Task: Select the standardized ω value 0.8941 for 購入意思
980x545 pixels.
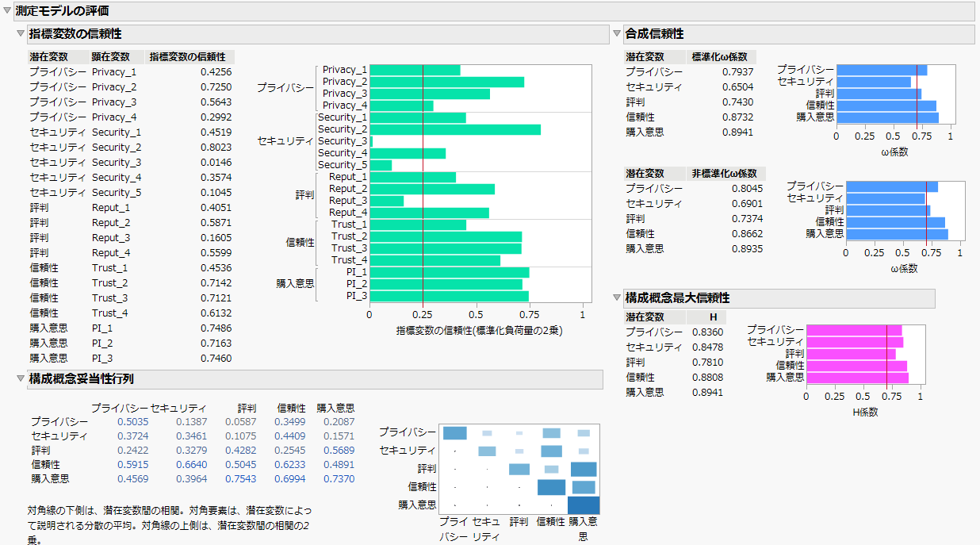Action: tap(738, 132)
